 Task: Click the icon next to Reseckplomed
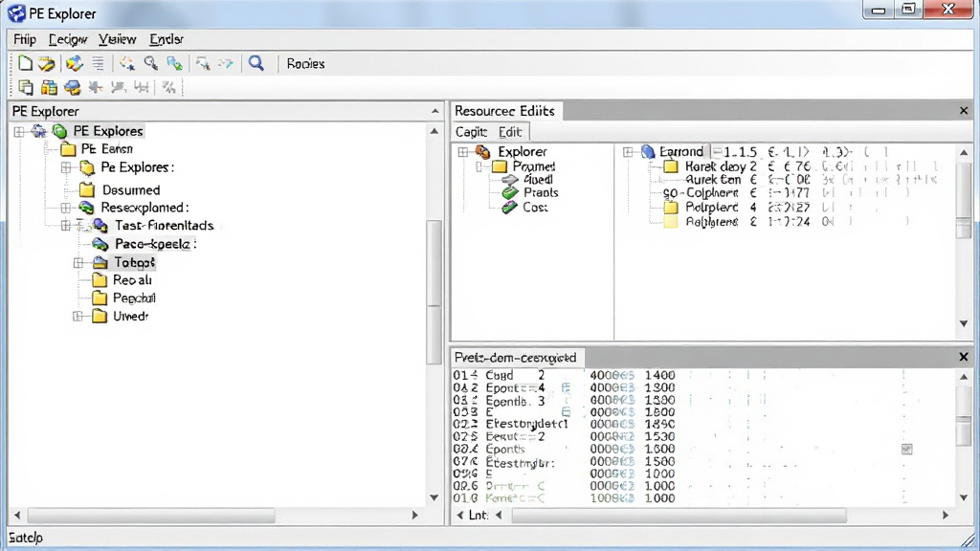pyautogui.click(x=86, y=208)
